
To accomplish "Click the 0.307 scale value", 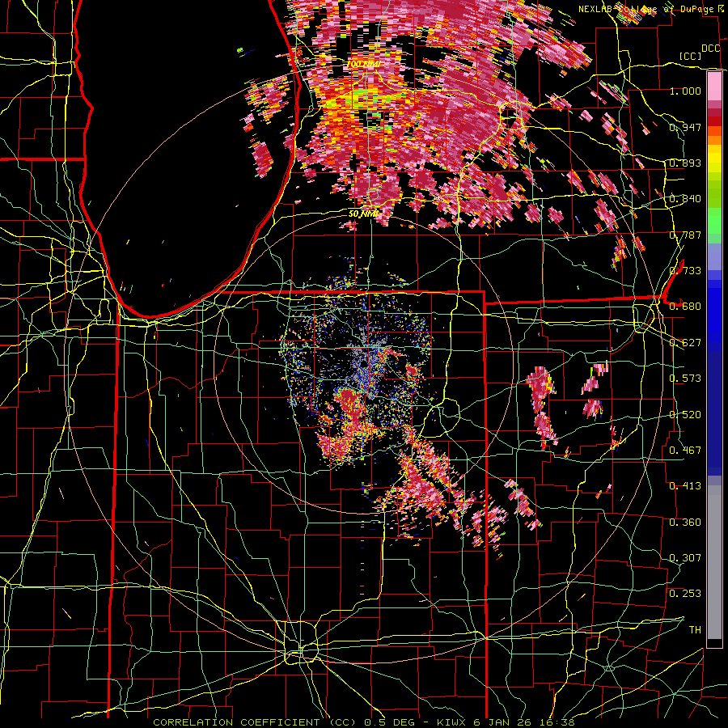I will [685, 558].
